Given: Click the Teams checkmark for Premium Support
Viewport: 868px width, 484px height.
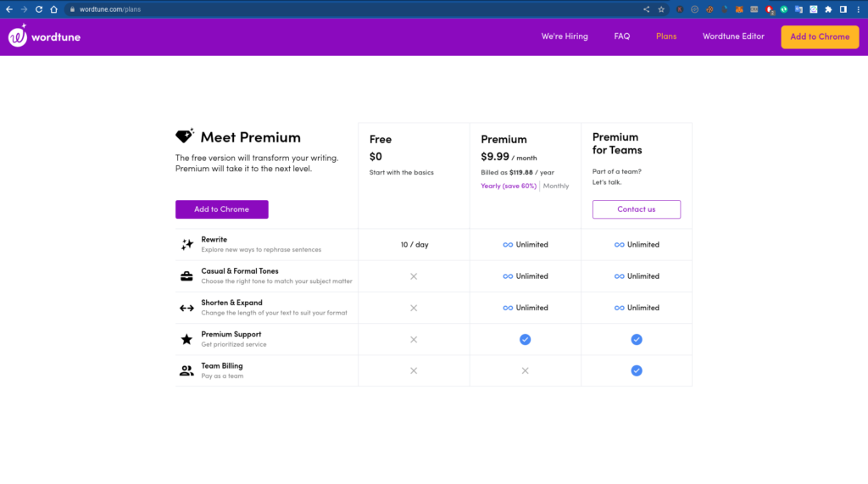Looking at the screenshot, I should pyautogui.click(x=637, y=339).
